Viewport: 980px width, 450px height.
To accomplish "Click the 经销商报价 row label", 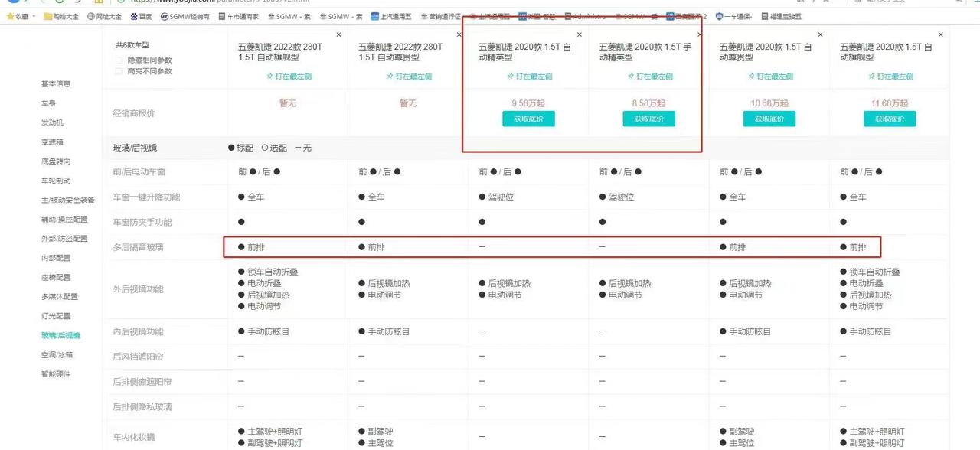I will [134, 113].
